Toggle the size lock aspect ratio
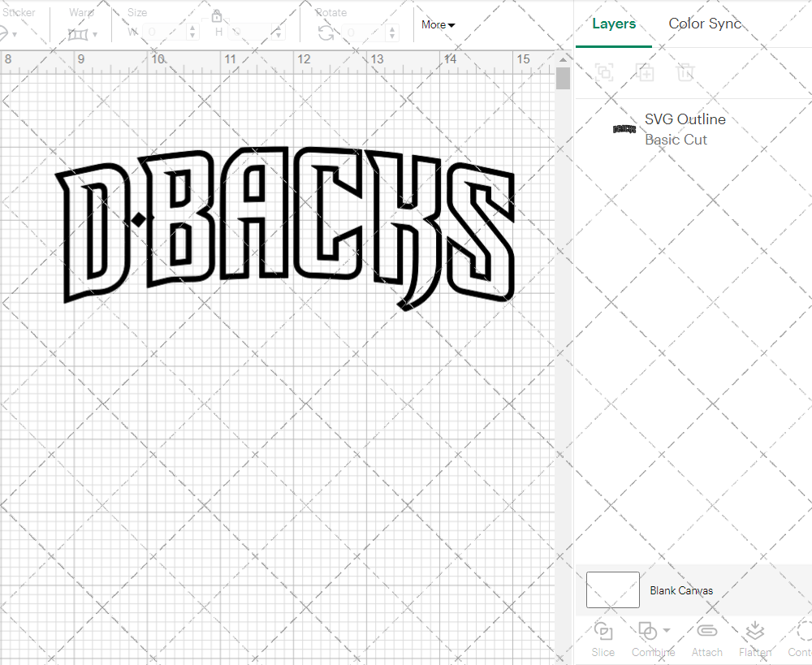The image size is (812, 665). [x=217, y=15]
